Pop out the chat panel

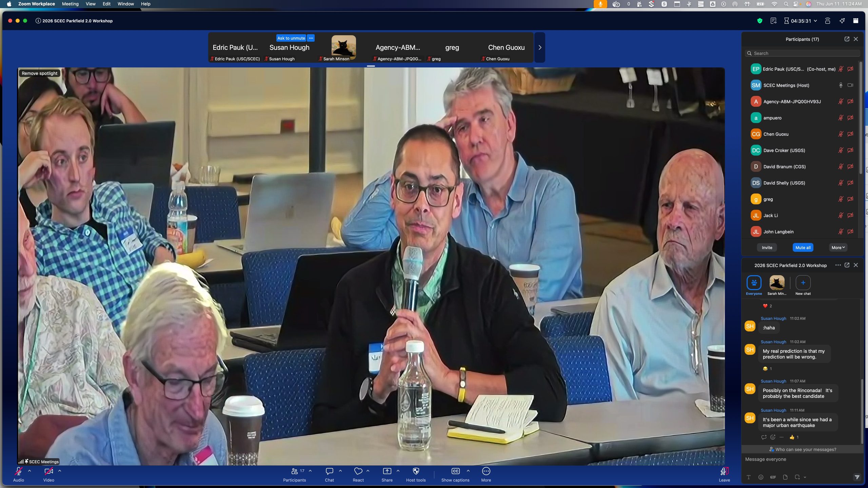point(847,265)
